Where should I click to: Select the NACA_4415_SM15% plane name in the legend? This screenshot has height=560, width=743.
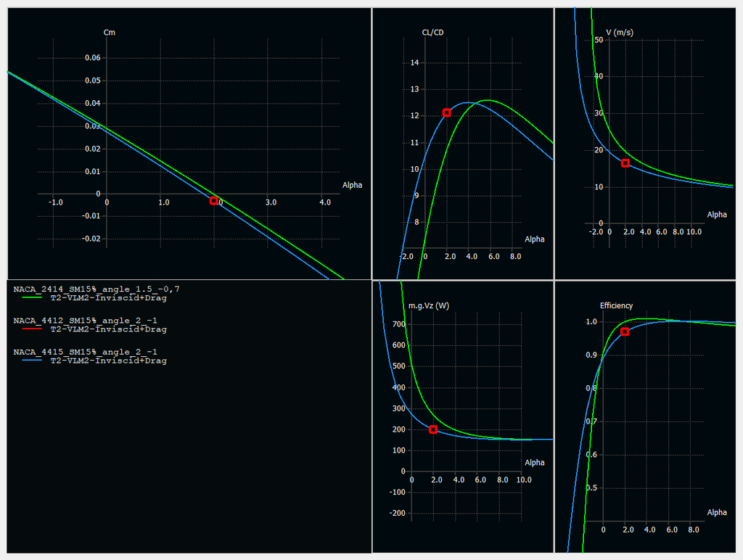[85, 352]
